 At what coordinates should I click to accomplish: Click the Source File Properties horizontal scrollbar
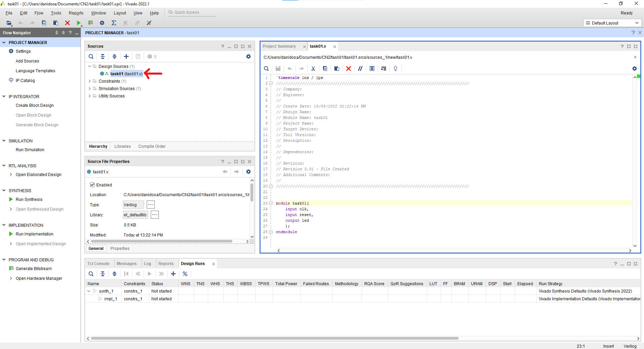click(x=162, y=241)
